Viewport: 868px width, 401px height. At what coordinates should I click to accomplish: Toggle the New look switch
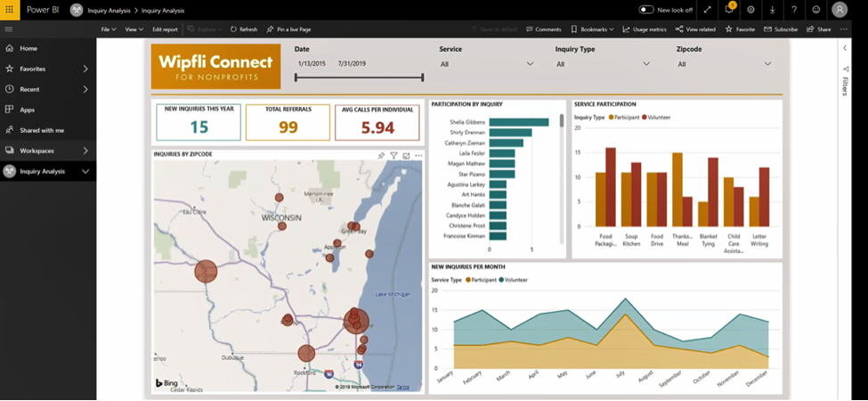coord(647,10)
